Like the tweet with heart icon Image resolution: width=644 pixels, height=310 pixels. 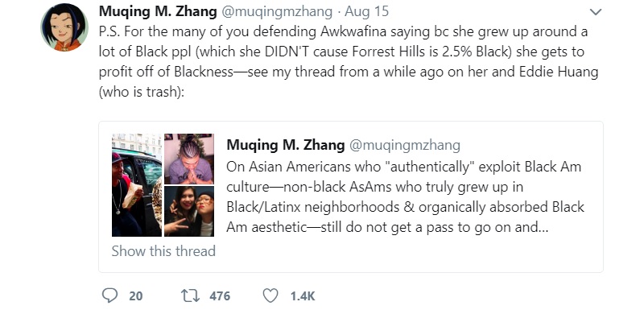(x=270, y=296)
